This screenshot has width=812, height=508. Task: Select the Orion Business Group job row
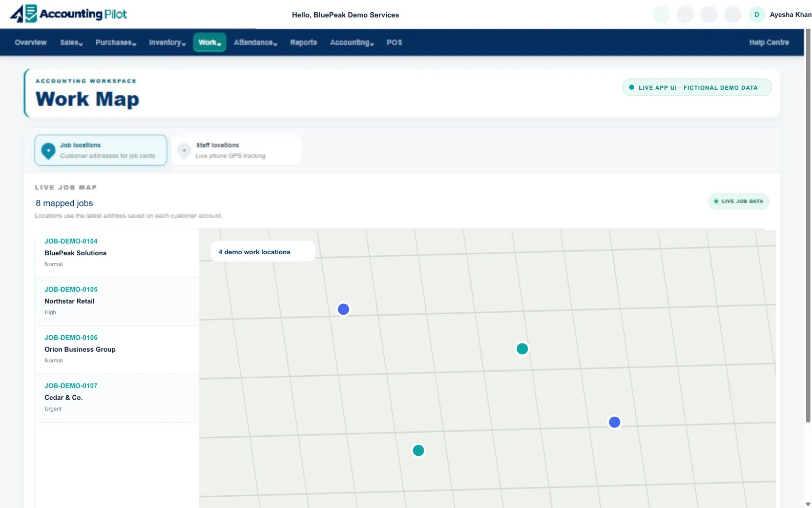117,350
